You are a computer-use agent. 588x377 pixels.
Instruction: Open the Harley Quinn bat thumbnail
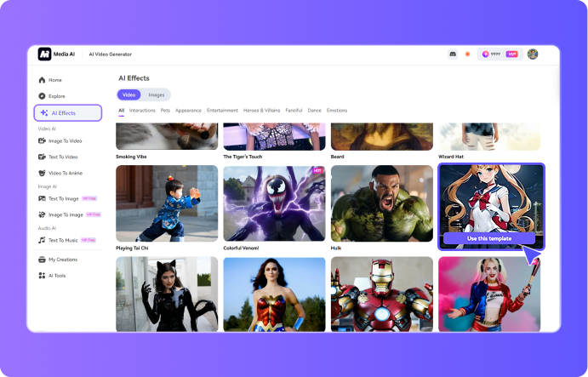[x=489, y=294]
